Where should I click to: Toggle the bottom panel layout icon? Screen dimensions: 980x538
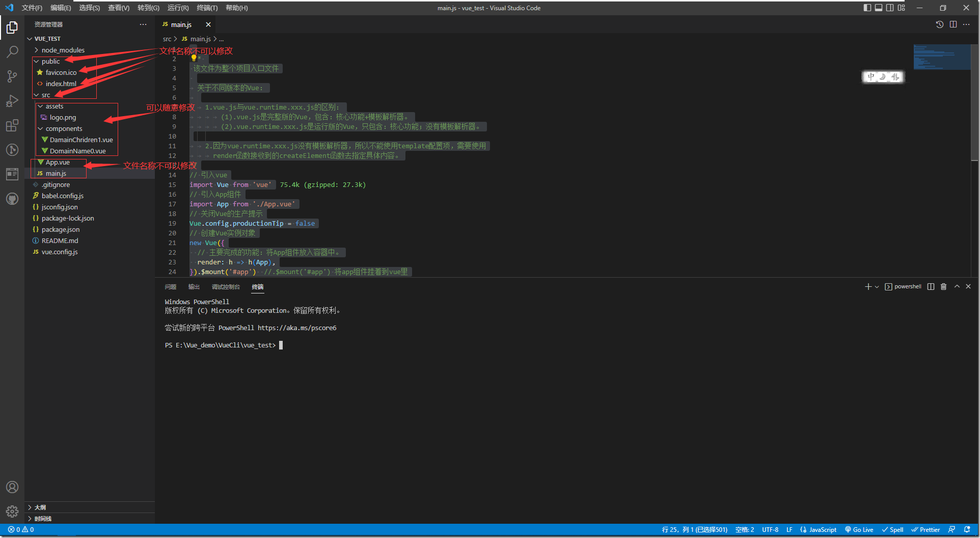click(x=879, y=8)
